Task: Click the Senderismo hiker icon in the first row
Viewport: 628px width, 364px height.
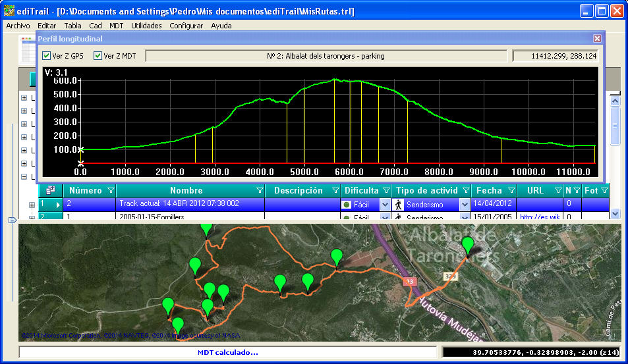Action: (398, 205)
